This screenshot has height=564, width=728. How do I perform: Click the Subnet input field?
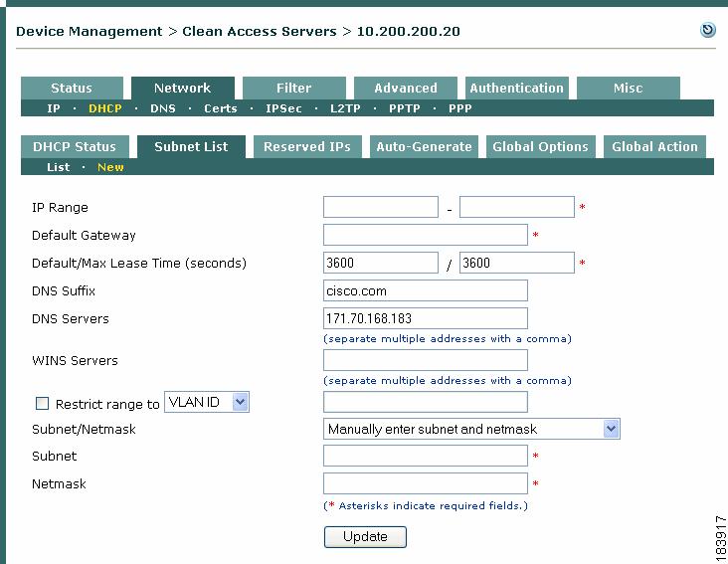[426, 456]
